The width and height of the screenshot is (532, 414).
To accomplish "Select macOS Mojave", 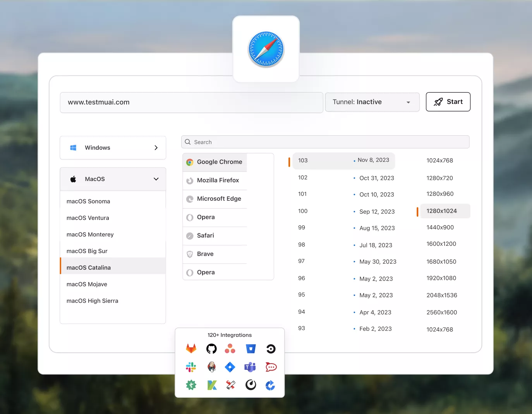I will 113,284.
